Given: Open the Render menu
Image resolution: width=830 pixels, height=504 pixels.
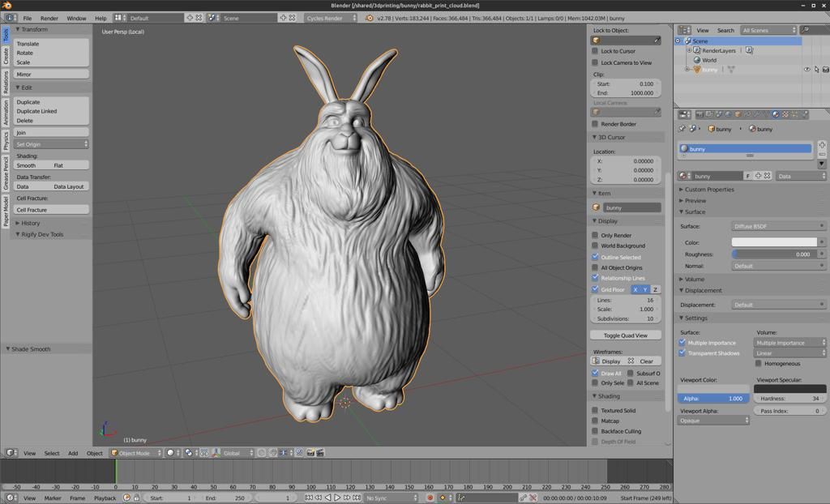Looking at the screenshot, I should coord(49,18).
